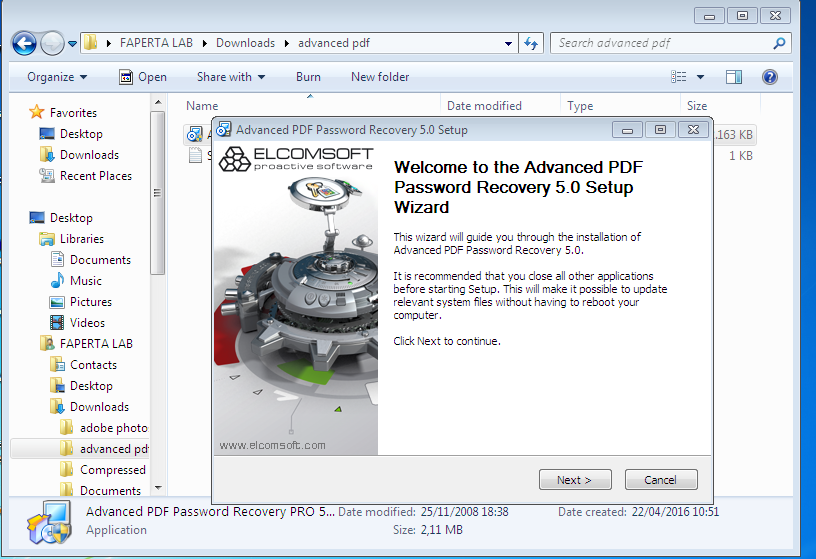Screen dimensions: 816x559
Task: Go back using Explorer's blue back arrow
Action: [x=24, y=43]
